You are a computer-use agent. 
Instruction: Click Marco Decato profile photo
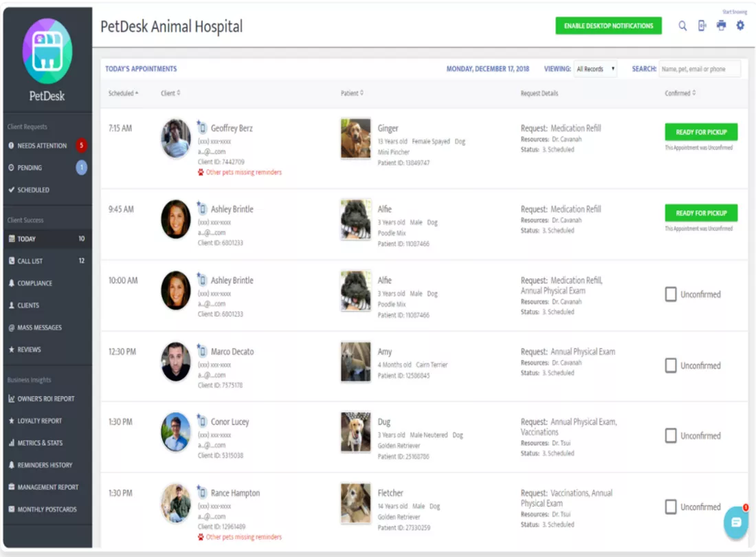pos(175,362)
